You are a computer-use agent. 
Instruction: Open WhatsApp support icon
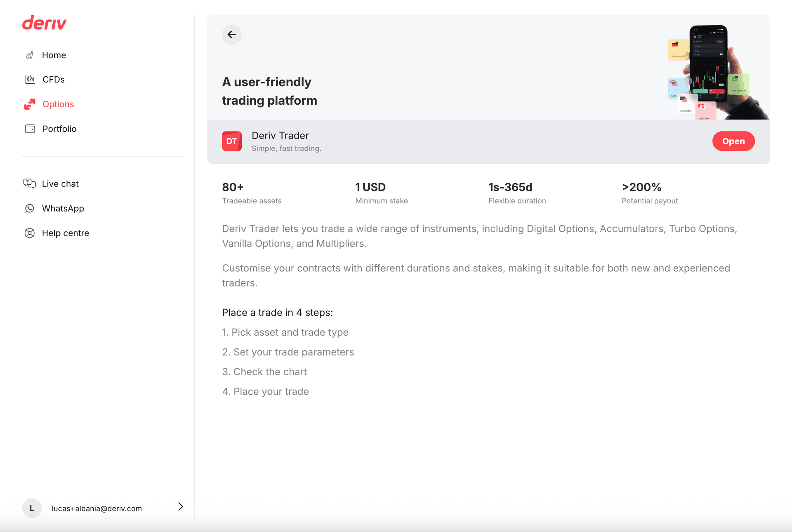coord(30,208)
